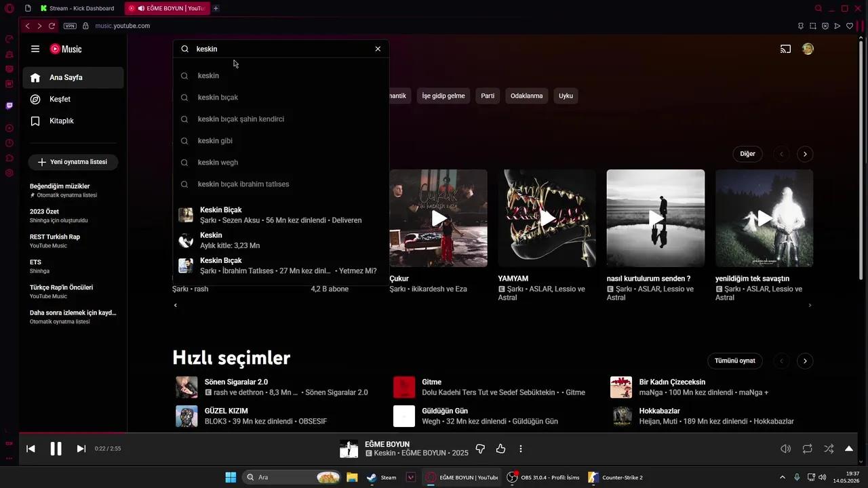The width and height of the screenshot is (868, 488).
Task: Click the player volume speaker icon
Action: pos(786,449)
